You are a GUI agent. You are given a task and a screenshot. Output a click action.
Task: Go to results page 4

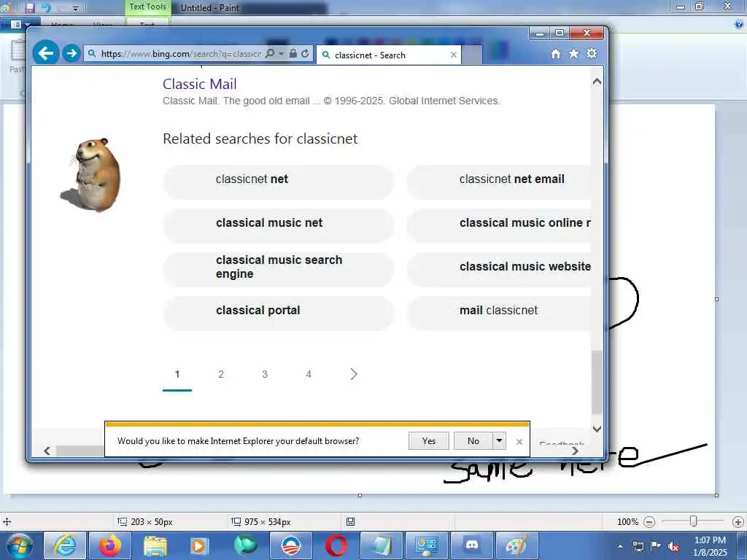(x=309, y=374)
